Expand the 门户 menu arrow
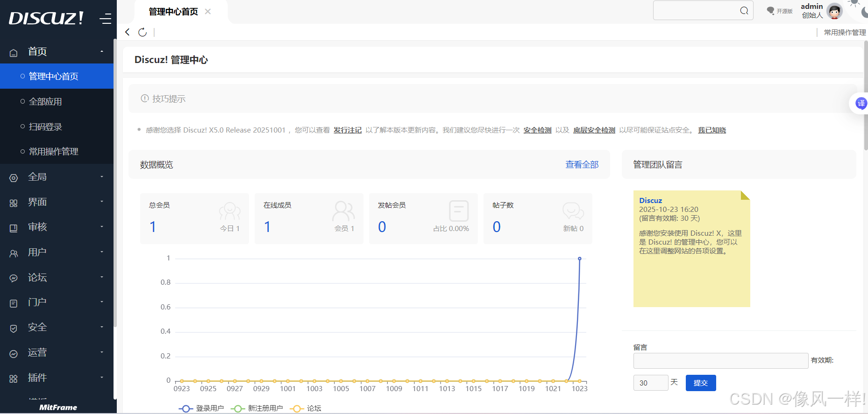Image resolution: width=868 pixels, height=414 pixels. (x=102, y=302)
